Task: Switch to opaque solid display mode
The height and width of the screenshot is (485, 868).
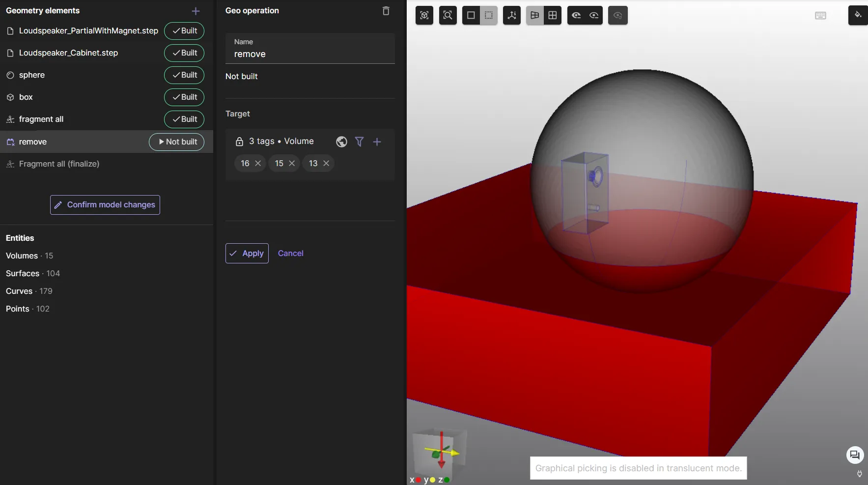Action: (x=471, y=15)
